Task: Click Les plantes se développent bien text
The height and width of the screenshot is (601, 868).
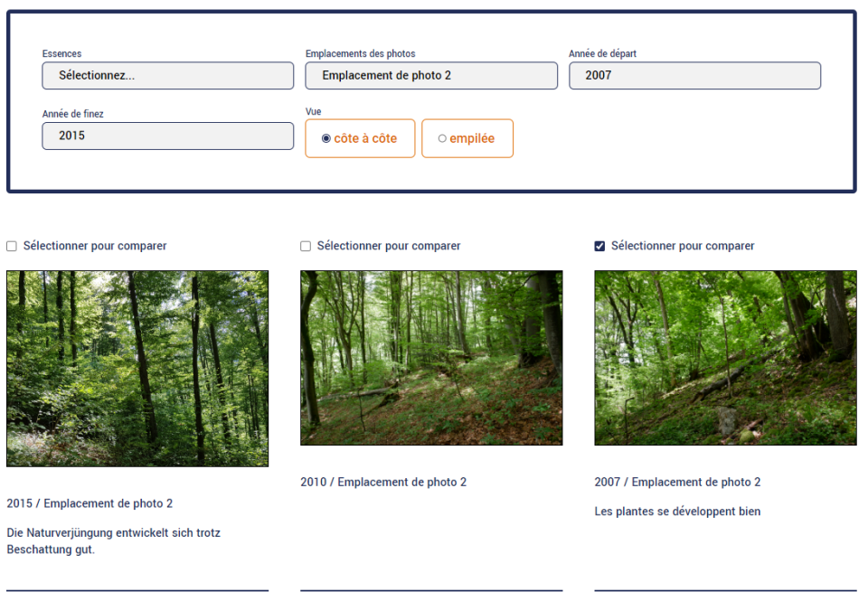Action: [x=677, y=512]
